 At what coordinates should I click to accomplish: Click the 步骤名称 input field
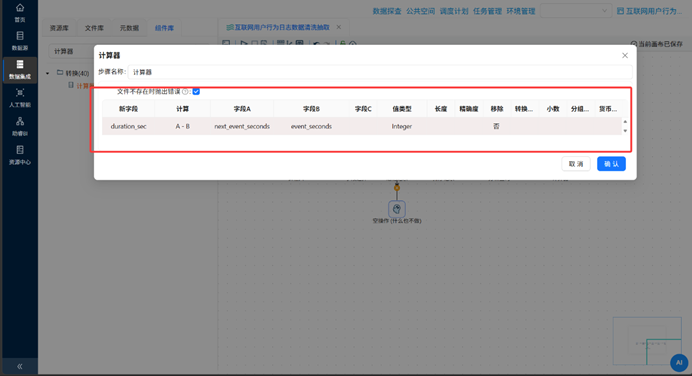pyautogui.click(x=380, y=72)
